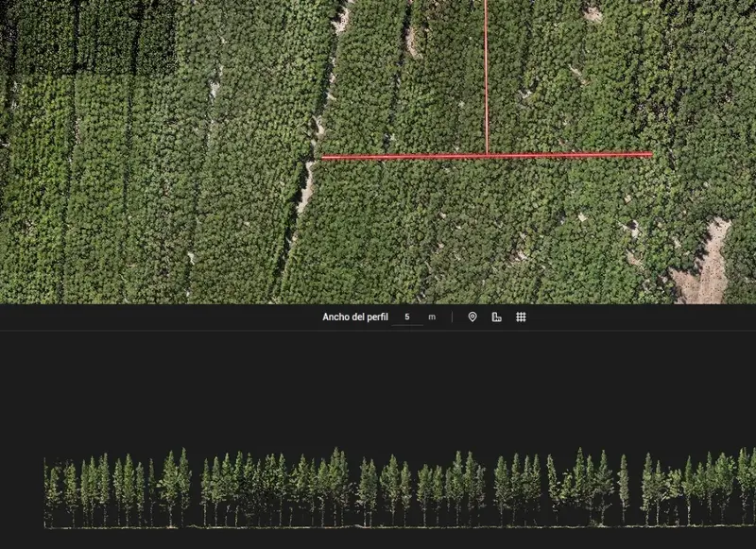
Task: Click the profile width value field
Action: coord(407,317)
